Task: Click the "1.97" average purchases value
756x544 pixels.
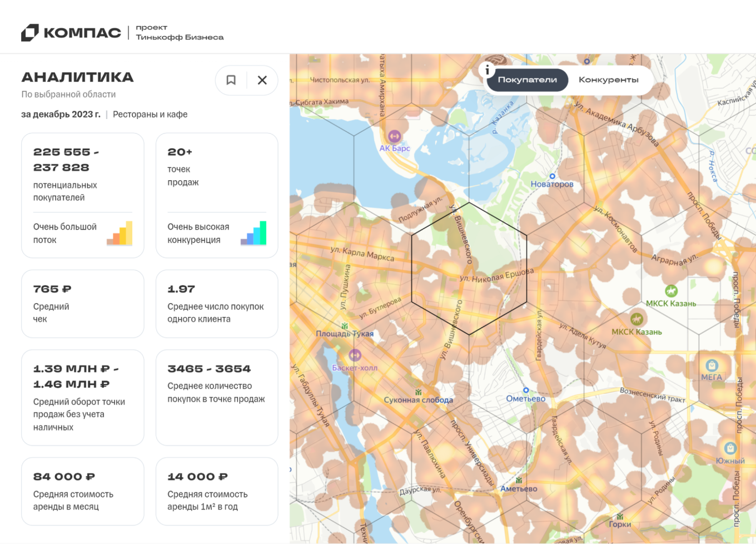Action: coord(181,289)
